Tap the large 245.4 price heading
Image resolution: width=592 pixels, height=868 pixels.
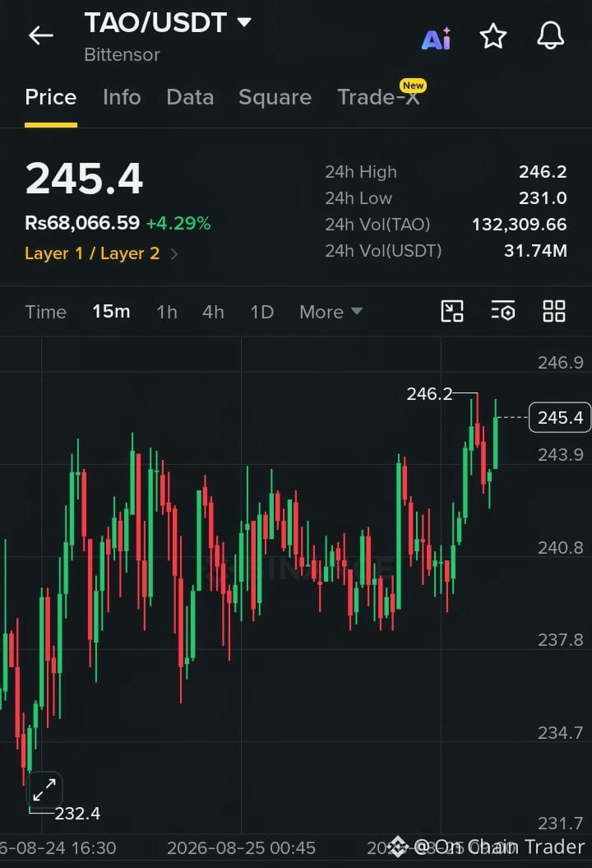84,179
